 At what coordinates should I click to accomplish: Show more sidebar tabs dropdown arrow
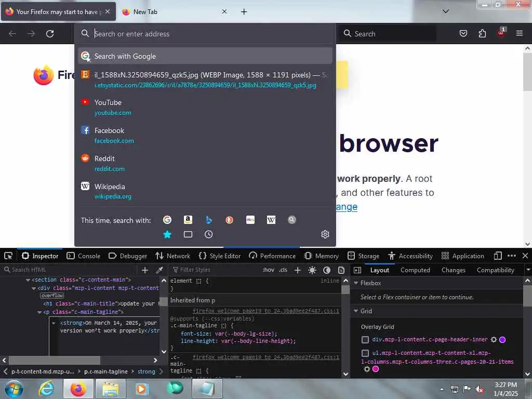(x=528, y=270)
